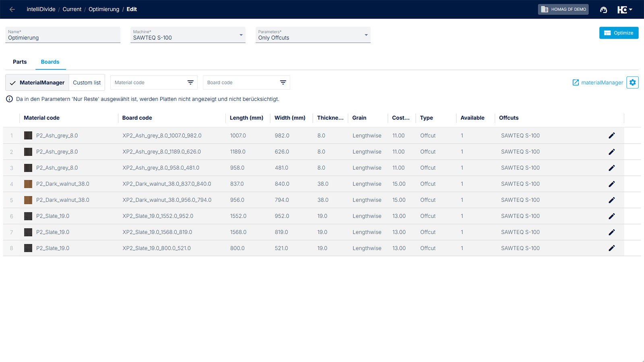Click the Name field containing Optimierung
Image resolution: width=644 pixels, height=362 pixels.
pyautogui.click(x=62, y=37)
